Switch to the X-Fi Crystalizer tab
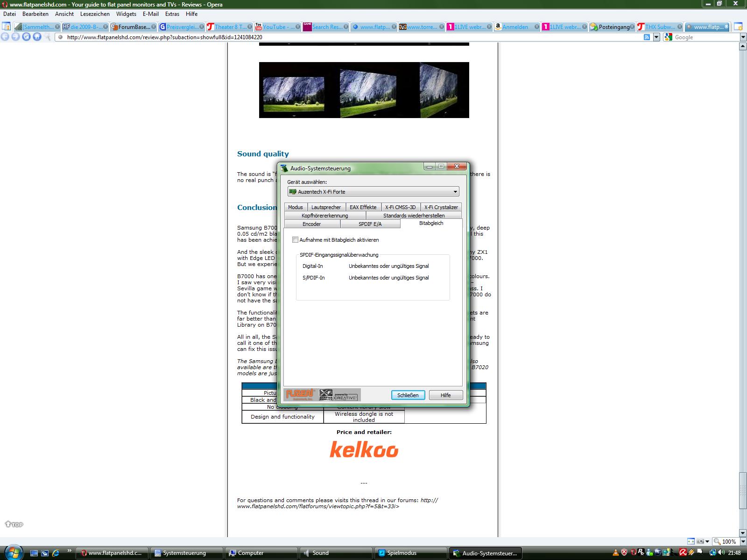The height and width of the screenshot is (560, 747). (441, 207)
